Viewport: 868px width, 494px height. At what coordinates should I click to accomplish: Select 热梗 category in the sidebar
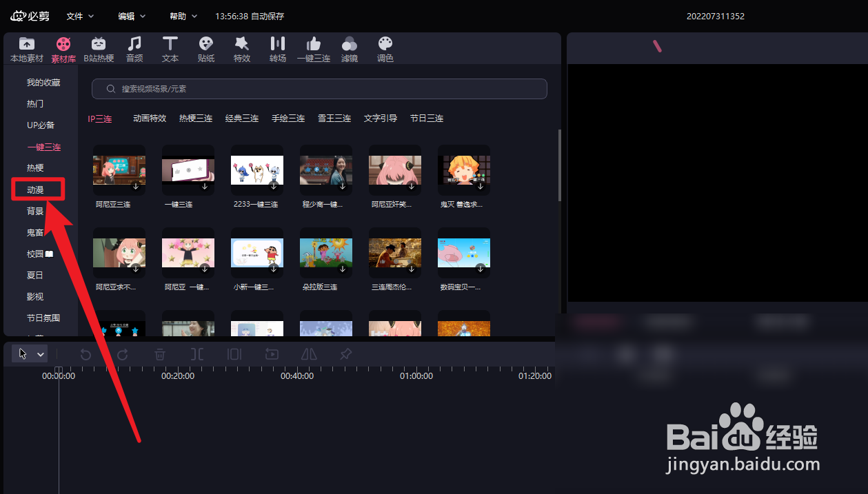pyautogui.click(x=35, y=168)
